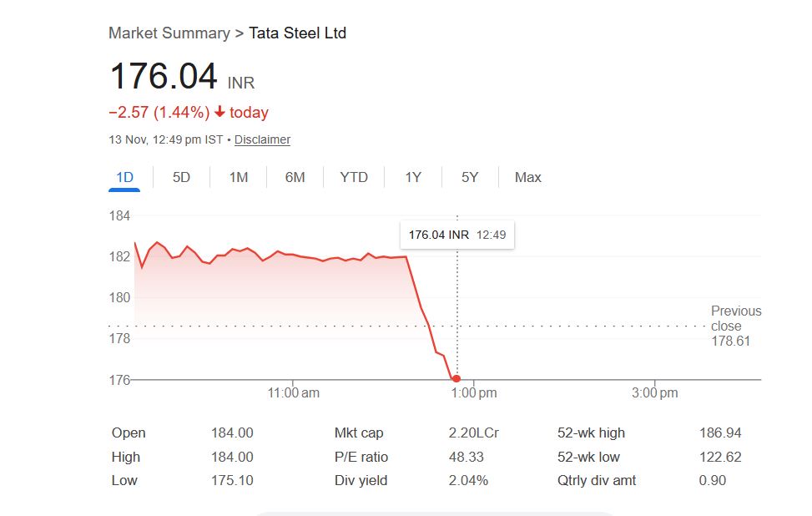Switch to the 5D chart tab

point(181,177)
